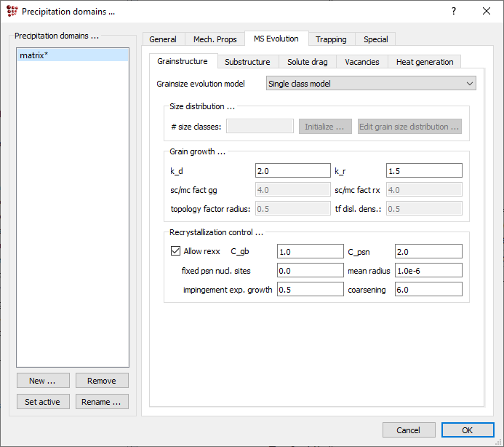Open the Special tab
The height and width of the screenshot is (447, 504).
click(x=376, y=39)
